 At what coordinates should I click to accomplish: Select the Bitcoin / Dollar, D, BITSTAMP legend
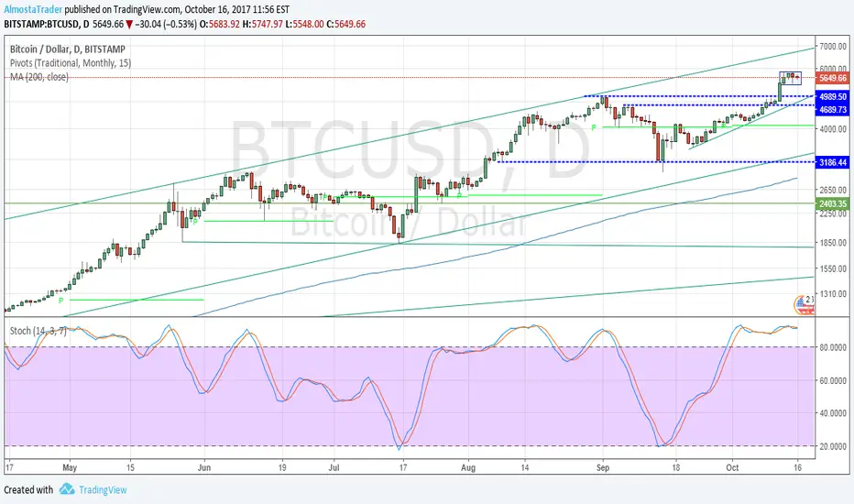tap(68, 49)
